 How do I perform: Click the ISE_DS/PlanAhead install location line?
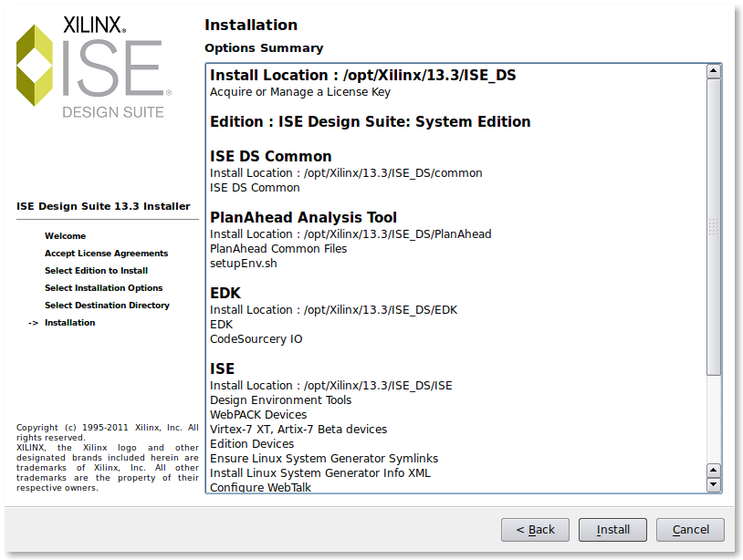click(351, 234)
